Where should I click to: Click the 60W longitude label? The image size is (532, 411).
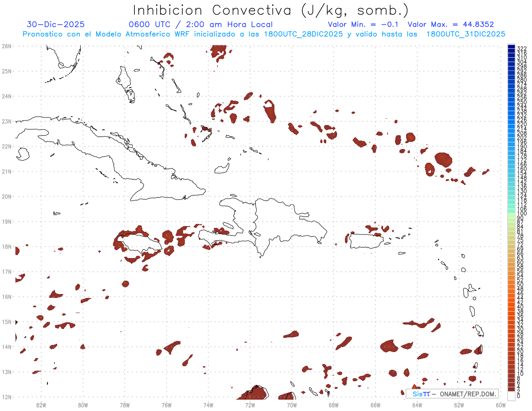click(501, 405)
